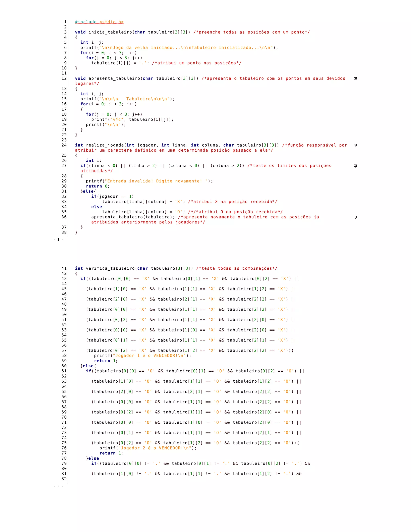The width and height of the screenshot is (411, 532).
Task: Click line number 41 in the gutter
Action: 64,268
